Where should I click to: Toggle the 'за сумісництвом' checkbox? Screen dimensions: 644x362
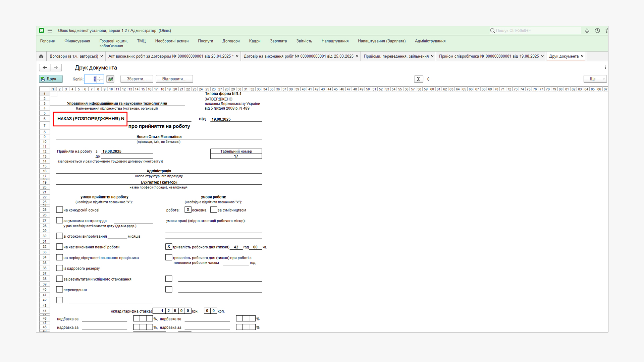[x=214, y=210]
